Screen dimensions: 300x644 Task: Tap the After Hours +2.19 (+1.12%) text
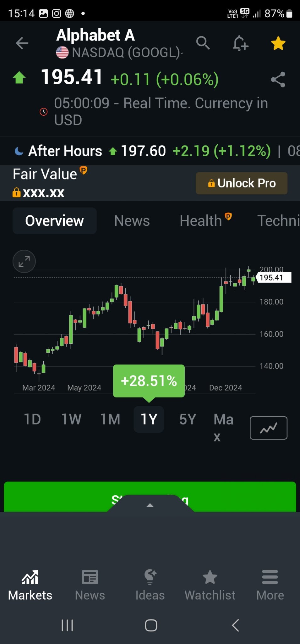coord(221,151)
